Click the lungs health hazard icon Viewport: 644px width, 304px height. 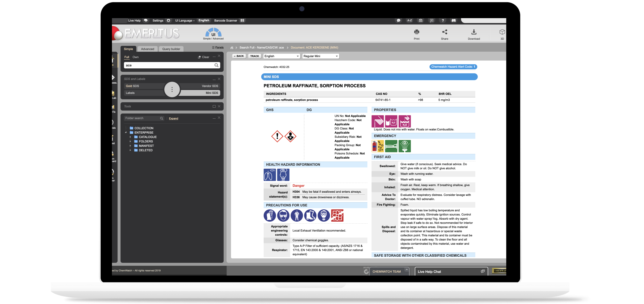[270, 175]
